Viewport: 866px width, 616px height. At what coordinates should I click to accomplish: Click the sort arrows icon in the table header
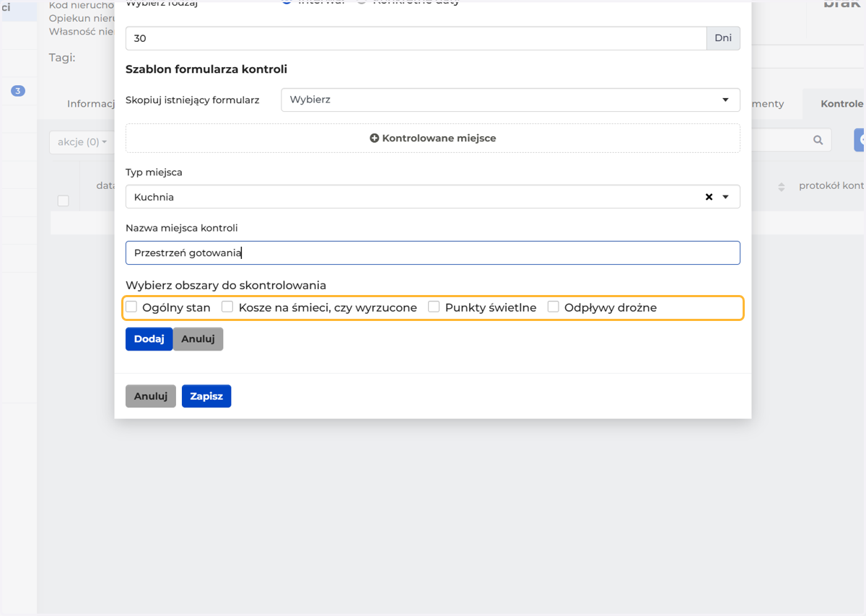[x=781, y=187]
